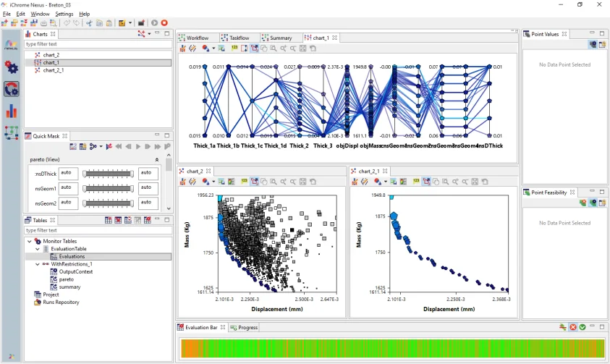Open the dropdown arrow next to new chart icon
Viewport: 610px width, 364px height.
pyautogui.click(x=149, y=34)
